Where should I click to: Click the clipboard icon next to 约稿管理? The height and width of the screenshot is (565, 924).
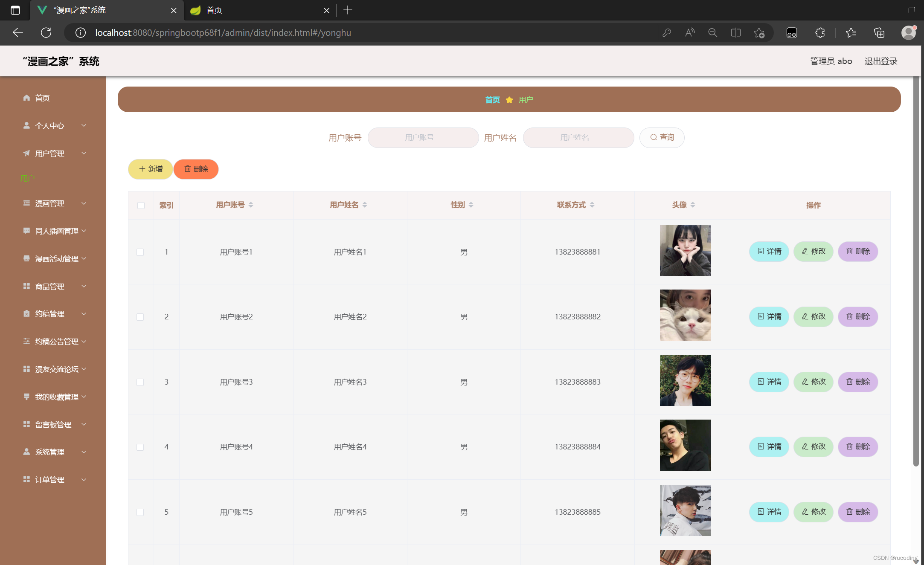tap(26, 313)
